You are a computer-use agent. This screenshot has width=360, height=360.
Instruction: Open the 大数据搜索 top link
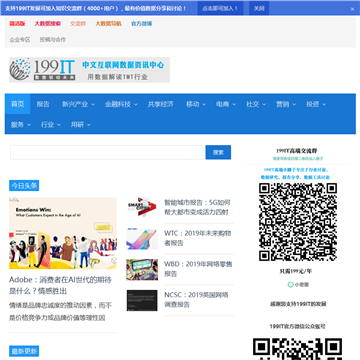[x=48, y=24]
